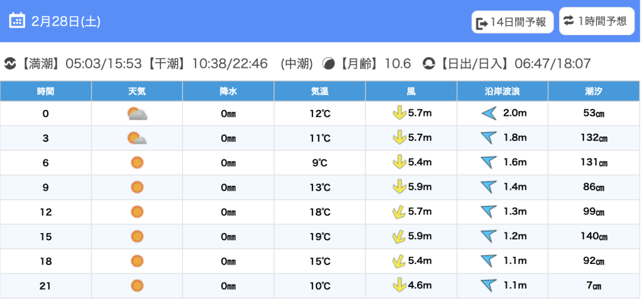Click the 風 column header

tap(411, 91)
